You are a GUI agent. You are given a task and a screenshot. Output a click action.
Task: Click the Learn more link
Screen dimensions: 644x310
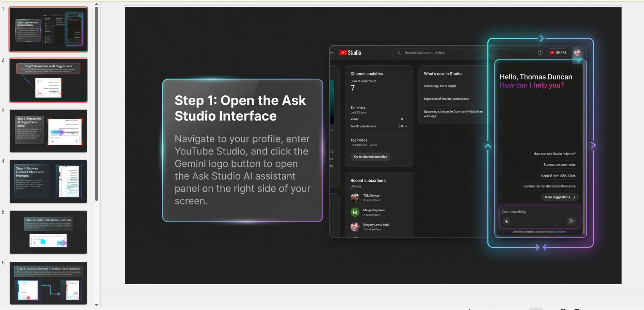tap(561, 232)
